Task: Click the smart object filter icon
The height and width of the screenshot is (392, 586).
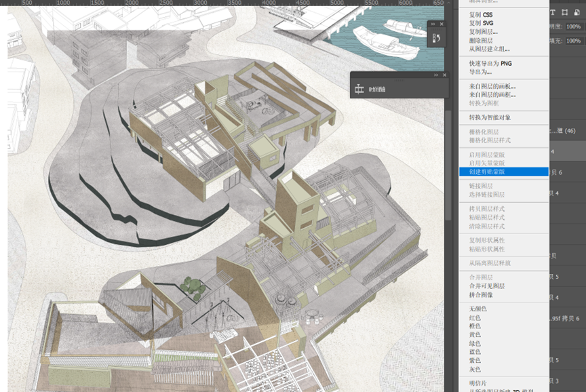Action: (x=577, y=12)
